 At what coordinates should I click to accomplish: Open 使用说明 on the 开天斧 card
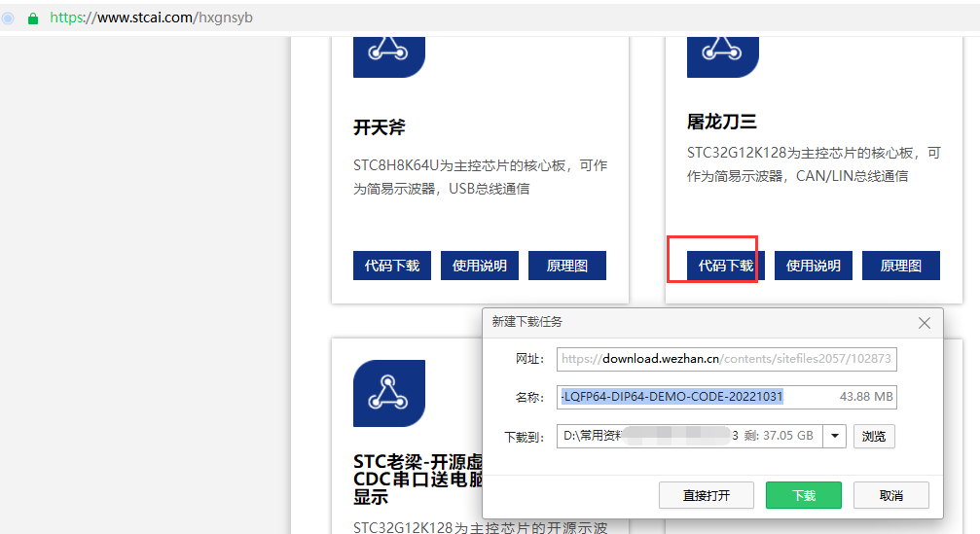point(480,266)
